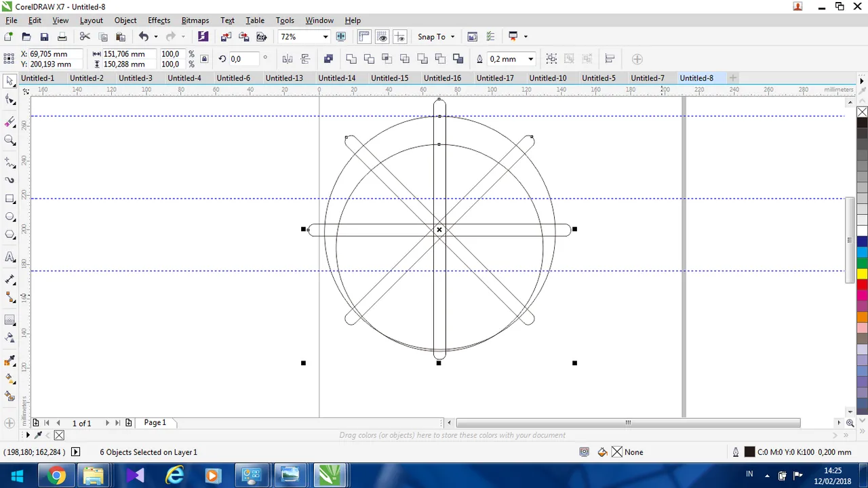Mirror selection horizontally
Viewport: 868px width, 488px height.
click(x=288, y=59)
